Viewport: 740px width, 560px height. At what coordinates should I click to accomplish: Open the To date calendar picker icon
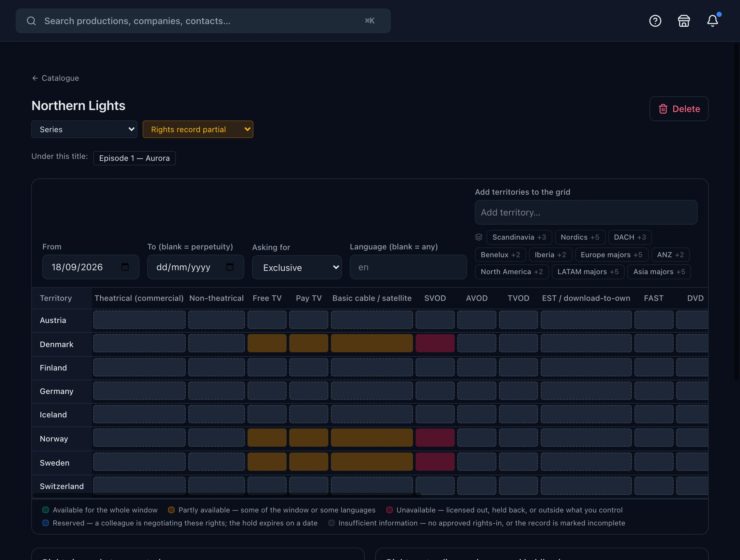point(230,267)
